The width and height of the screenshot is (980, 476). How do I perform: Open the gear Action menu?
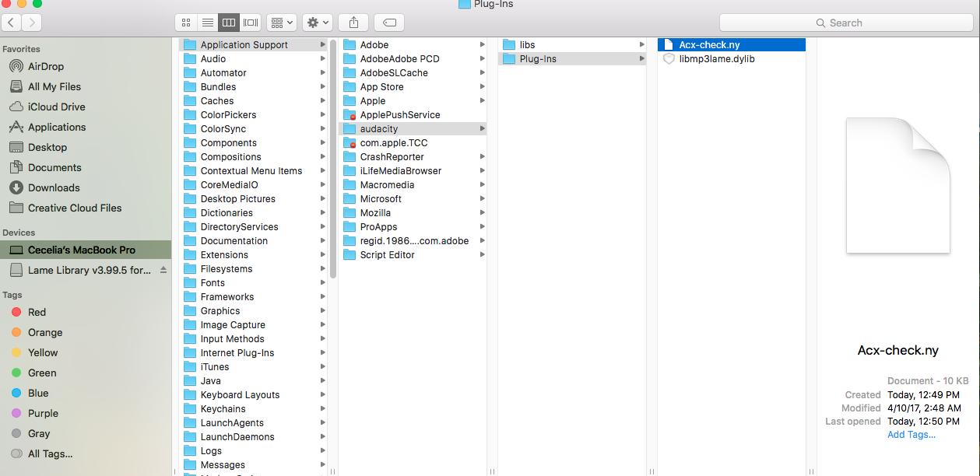click(x=318, y=23)
